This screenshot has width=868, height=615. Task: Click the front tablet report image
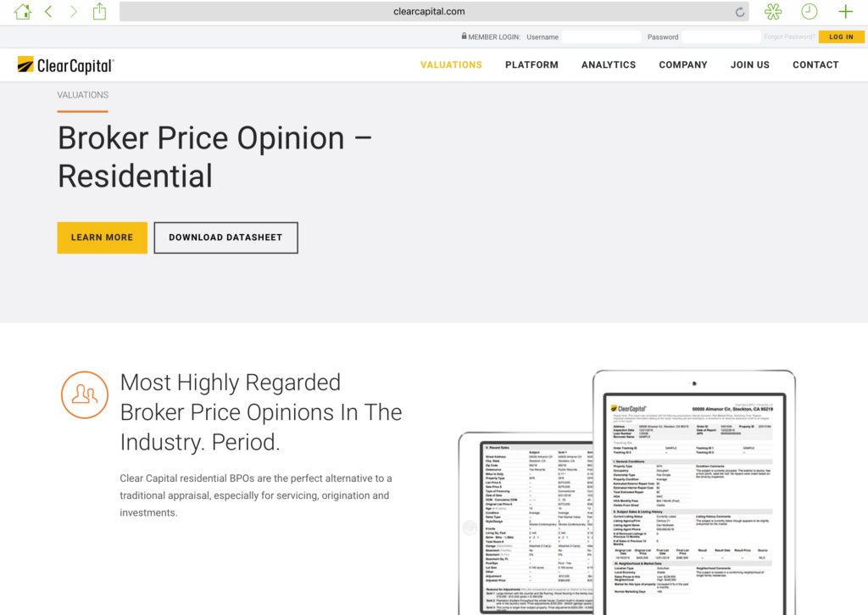coord(694,493)
